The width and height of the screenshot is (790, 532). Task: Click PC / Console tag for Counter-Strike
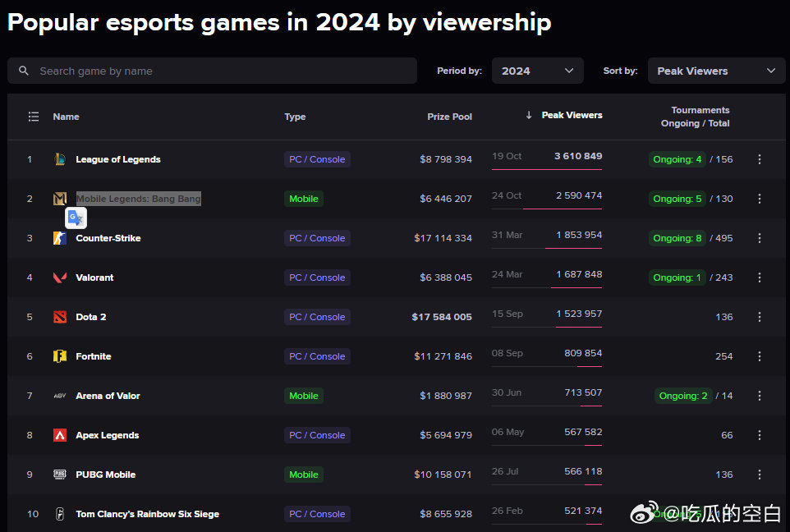(x=317, y=238)
